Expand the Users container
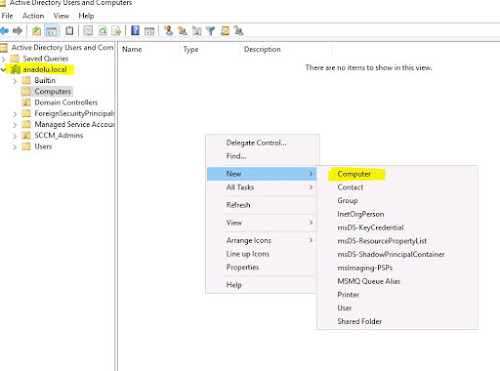Viewport: 500px width, 371px height. [x=15, y=147]
